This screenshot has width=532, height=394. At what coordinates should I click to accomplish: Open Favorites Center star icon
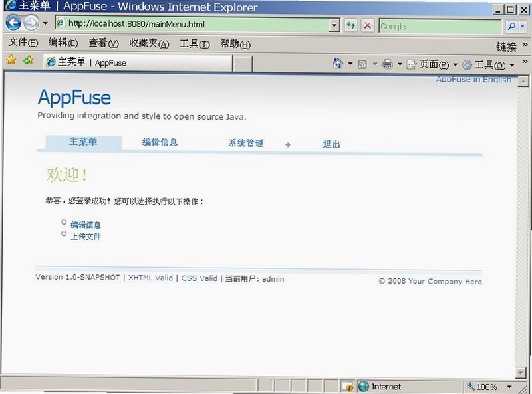pyautogui.click(x=11, y=60)
